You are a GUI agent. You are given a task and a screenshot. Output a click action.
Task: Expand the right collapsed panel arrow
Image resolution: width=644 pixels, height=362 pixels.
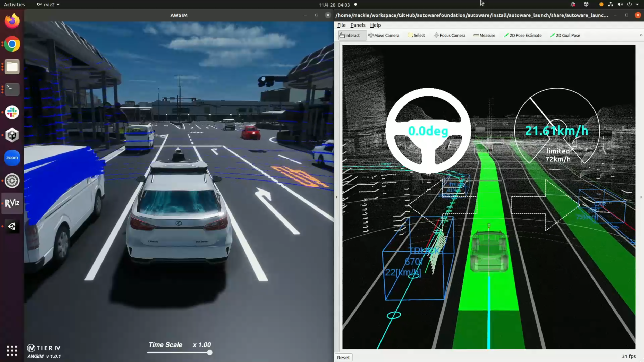coord(641,197)
